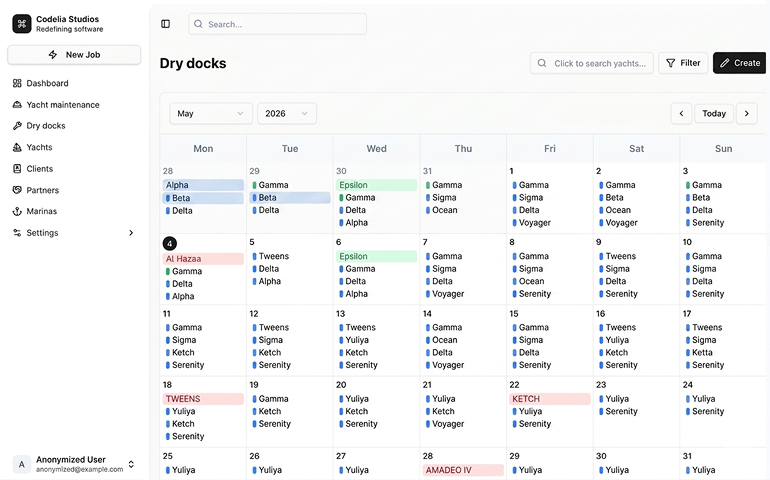Click the top Search field
The width and height of the screenshot is (770, 480).
point(277,24)
